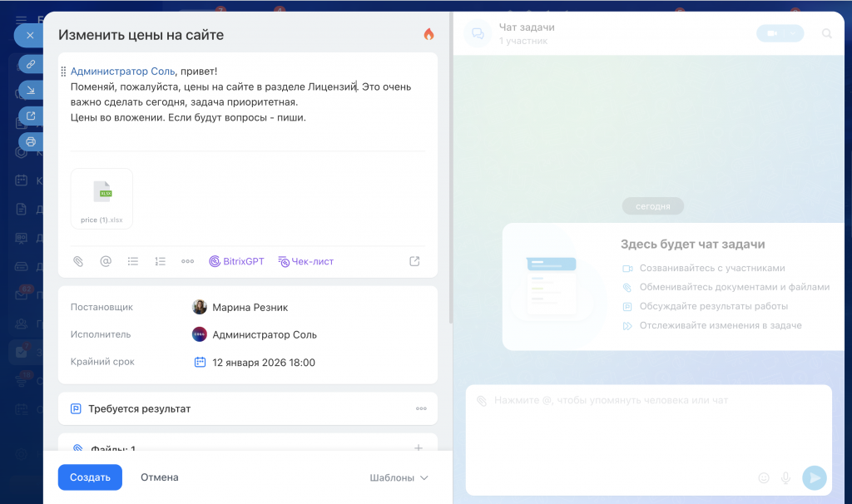Open BitrixGPT assistant
The width and height of the screenshot is (852, 504).
point(236,261)
